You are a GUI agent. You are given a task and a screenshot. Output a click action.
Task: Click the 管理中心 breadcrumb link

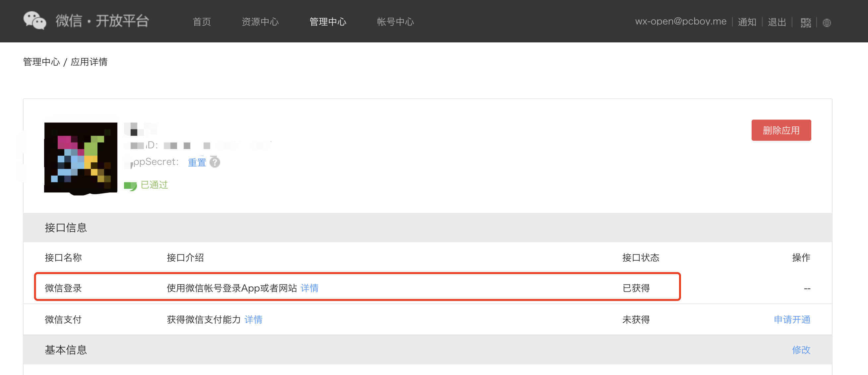(41, 62)
